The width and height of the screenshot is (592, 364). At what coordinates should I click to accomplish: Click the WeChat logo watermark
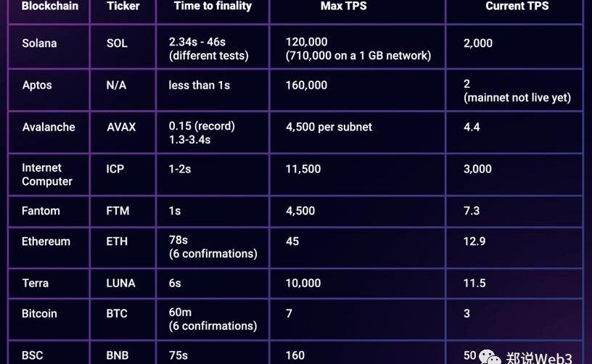(x=489, y=356)
